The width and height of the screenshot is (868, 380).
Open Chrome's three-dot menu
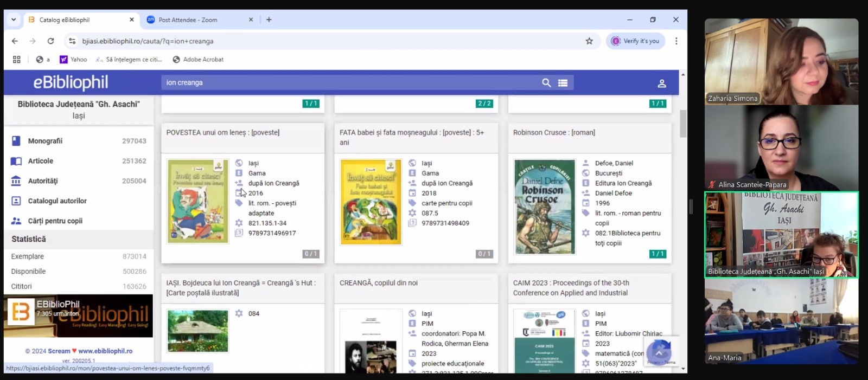click(676, 41)
